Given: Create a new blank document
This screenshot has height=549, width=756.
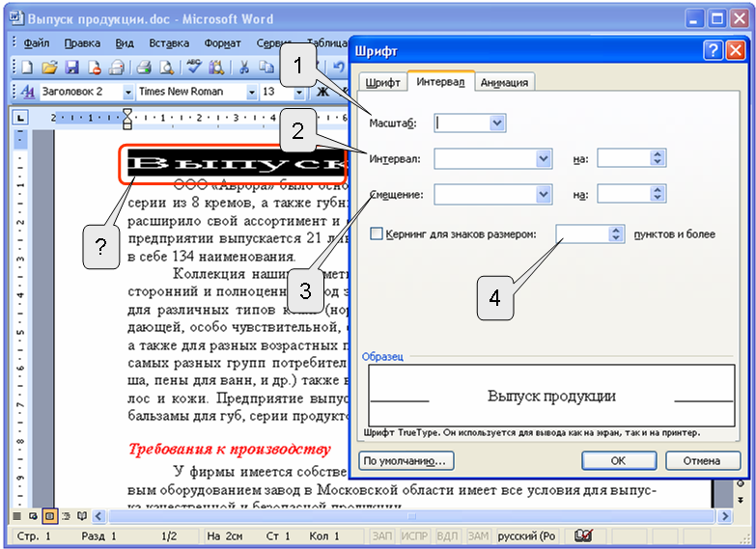Looking at the screenshot, I should 27,67.
